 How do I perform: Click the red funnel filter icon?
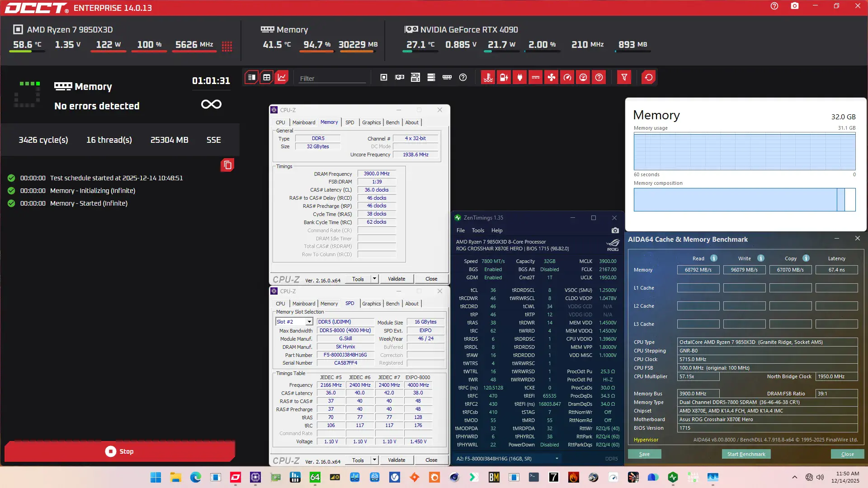pyautogui.click(x=624, y=77)
